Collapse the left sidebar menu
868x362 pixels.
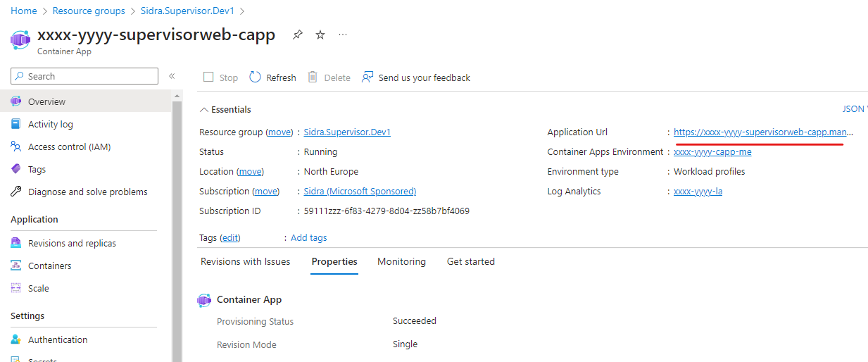(x=172, y=76)
